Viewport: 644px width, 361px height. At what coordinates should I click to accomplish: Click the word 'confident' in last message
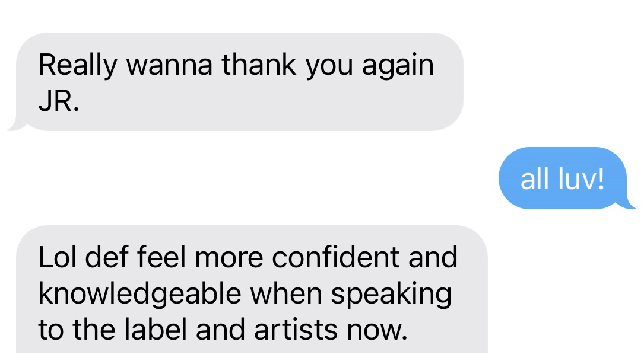(x=335, y=257)
